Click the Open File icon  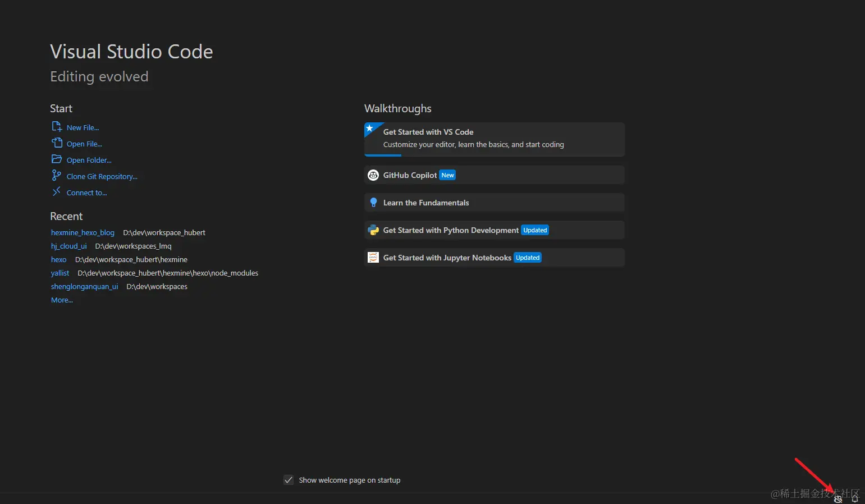point(57,143)
